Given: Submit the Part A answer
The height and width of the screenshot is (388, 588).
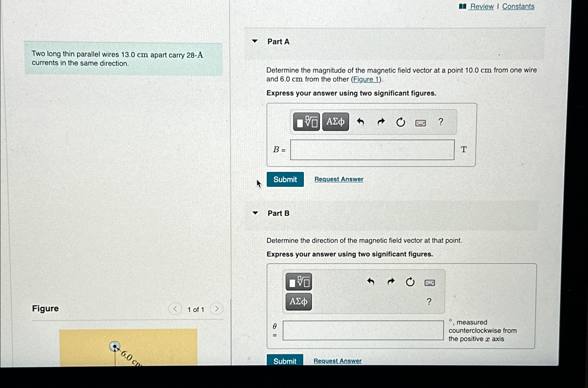Looking at the screenshot, I should point(285,179).
